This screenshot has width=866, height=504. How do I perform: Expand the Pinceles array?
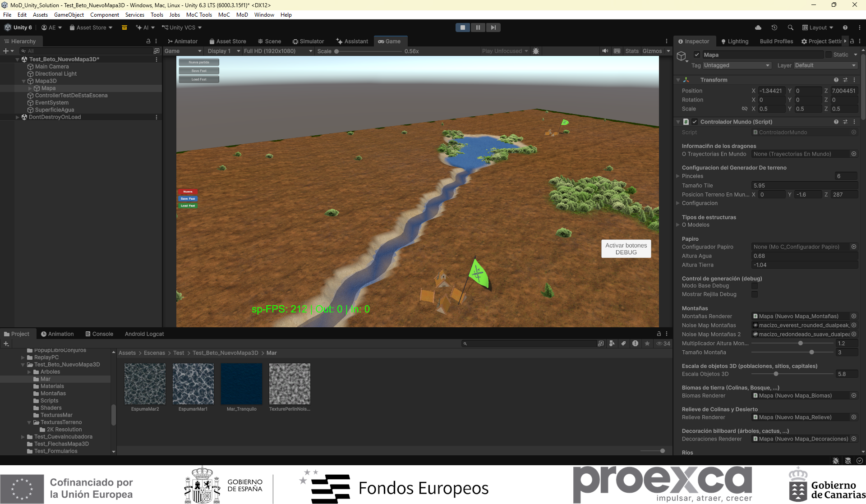[677, 176]
